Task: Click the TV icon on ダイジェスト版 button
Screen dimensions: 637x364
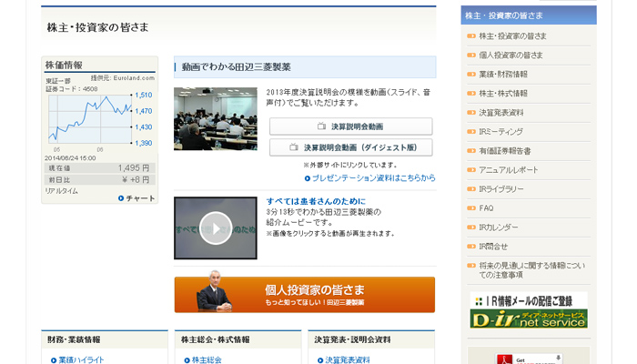Action: coord(294,147)
